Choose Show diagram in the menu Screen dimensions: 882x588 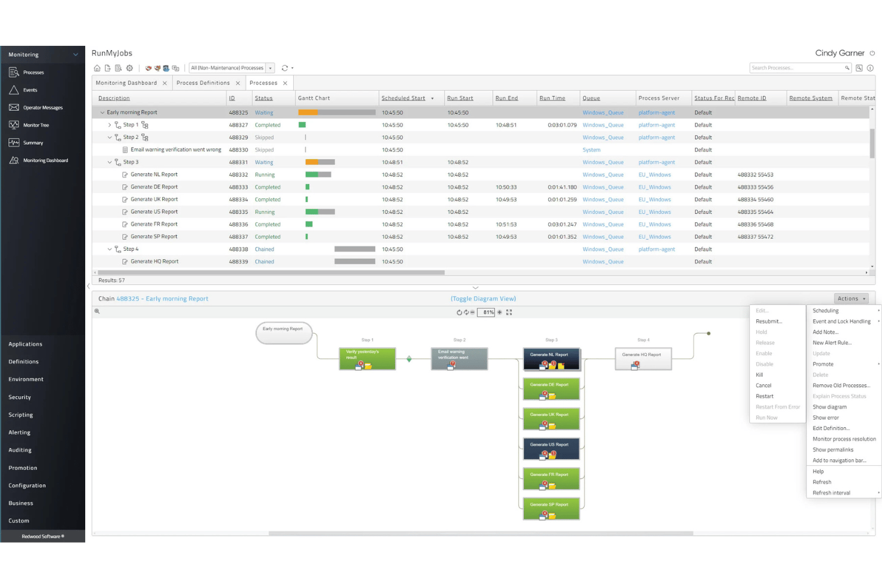(x=830, y=407)
